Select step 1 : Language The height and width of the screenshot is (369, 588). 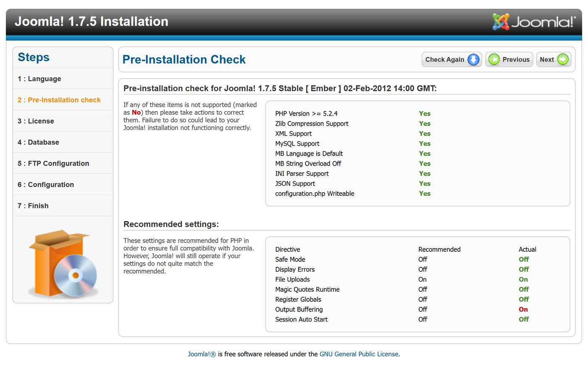[39, 79]
